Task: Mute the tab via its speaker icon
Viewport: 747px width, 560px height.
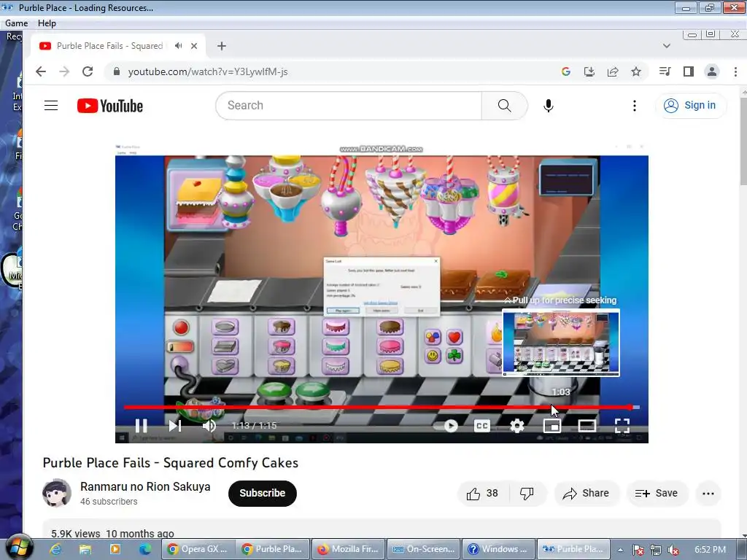Action: pos(178,46)
